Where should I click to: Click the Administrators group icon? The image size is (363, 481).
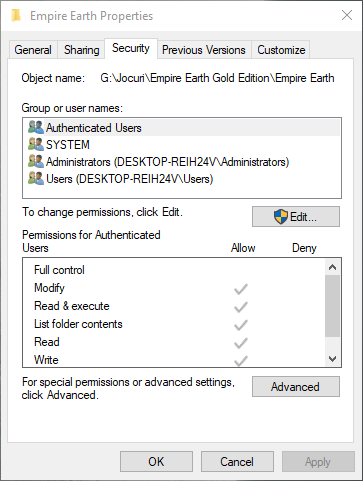pos(36,161)
